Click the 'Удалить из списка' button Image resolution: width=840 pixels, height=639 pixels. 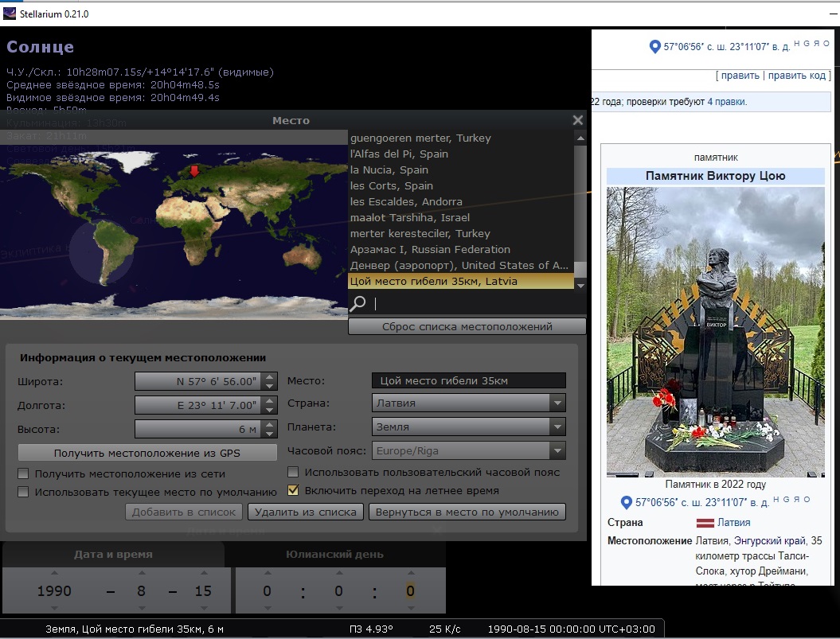tap(306, 512)
